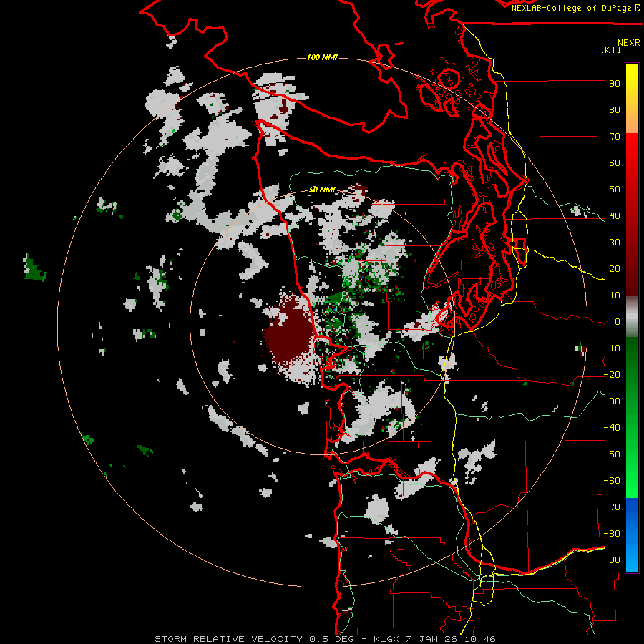Click the 70 value on the velocity scale
The width and height of the screenshot is (644, 644).
[x=615, y=137]
